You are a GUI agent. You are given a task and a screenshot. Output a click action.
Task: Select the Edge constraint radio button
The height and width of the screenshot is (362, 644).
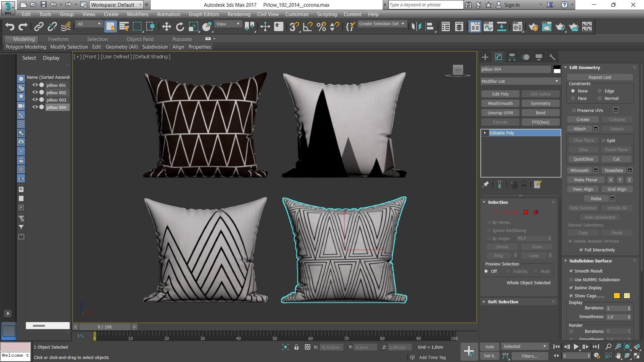pos(600,91)
